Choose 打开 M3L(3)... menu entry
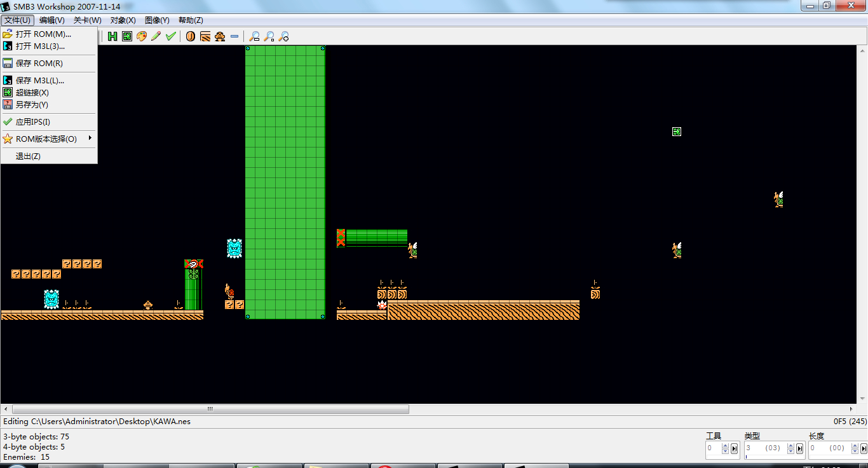 [49, 46]
